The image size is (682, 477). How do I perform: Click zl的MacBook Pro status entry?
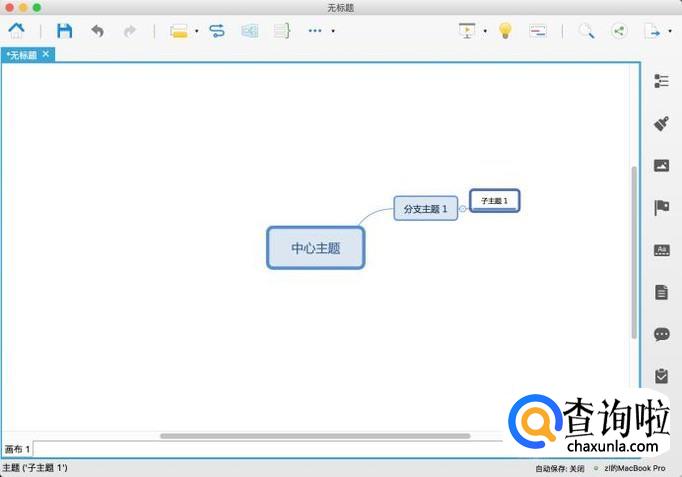[x=635, y=468]
